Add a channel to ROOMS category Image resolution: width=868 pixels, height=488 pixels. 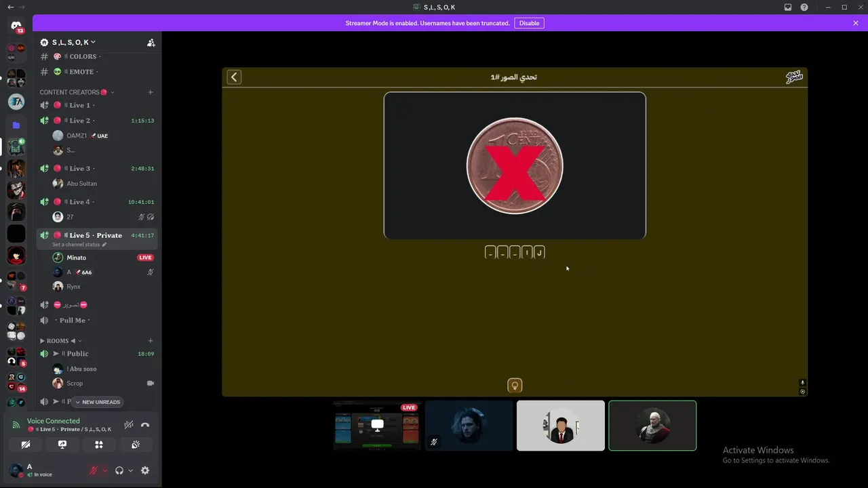(x=151, y=341)
